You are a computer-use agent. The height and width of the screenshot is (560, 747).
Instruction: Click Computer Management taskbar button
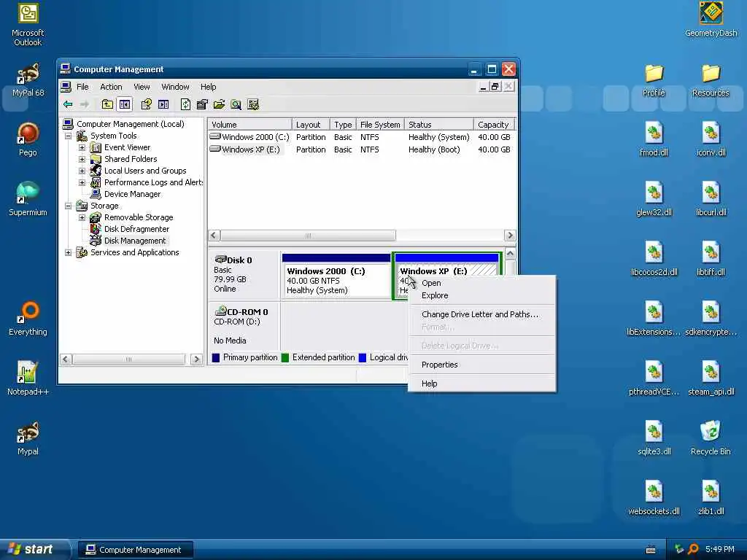point(135,550)
